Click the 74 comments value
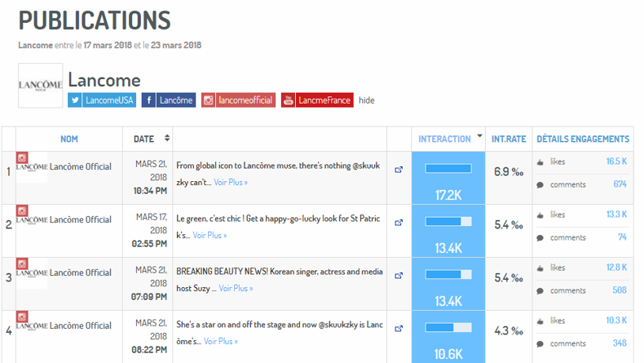This screenshot has height=363, width=644. click(x=622, y=237)
